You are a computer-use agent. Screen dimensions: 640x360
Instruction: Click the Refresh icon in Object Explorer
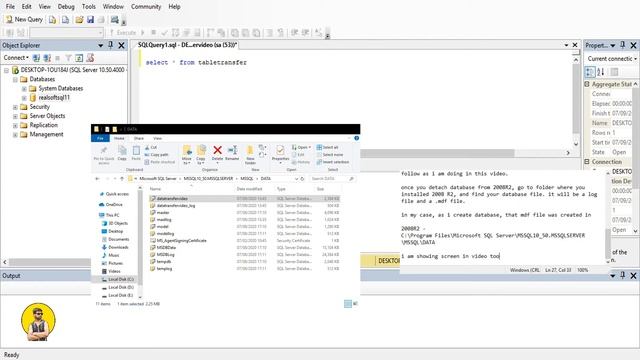pos(79,58)
